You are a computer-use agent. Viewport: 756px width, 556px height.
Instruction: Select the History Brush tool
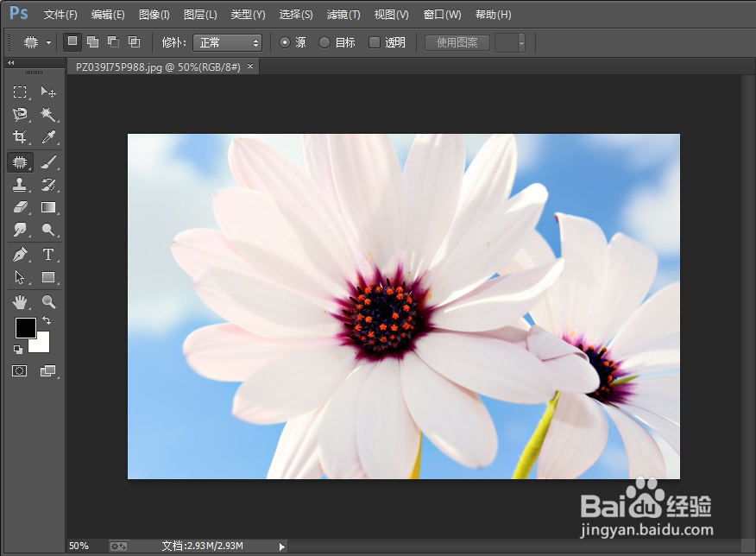coord(48,185)
